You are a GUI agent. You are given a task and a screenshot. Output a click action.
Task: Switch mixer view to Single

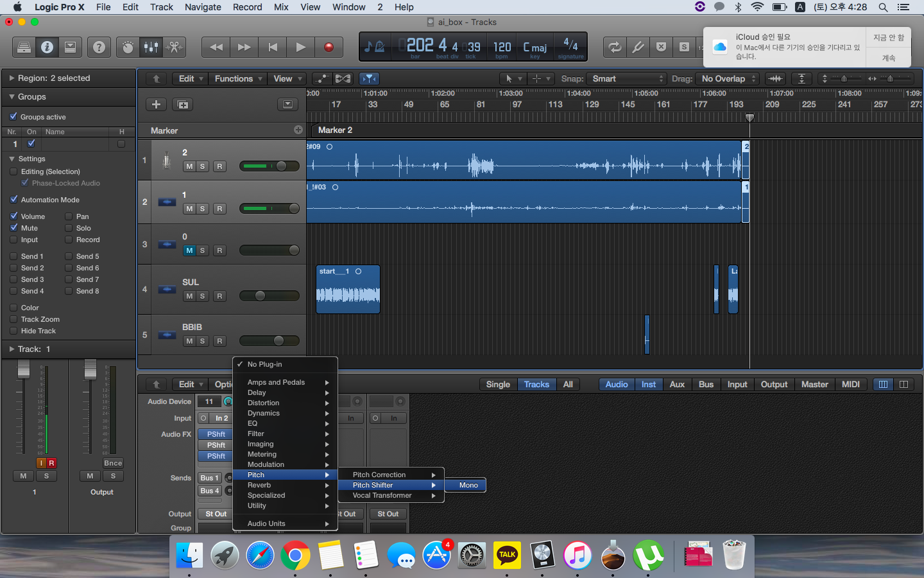coord(498,384)
